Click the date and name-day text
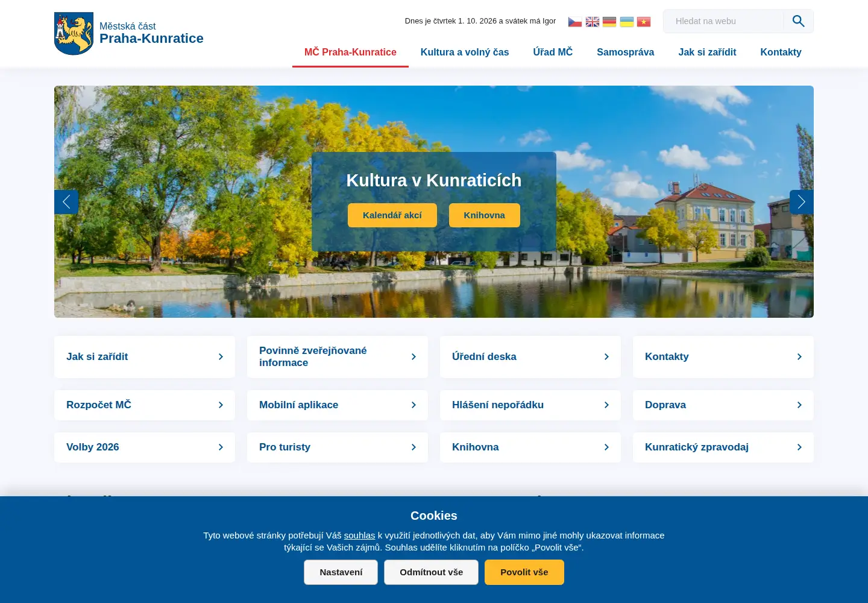868x603 pixels. point(480,21)
